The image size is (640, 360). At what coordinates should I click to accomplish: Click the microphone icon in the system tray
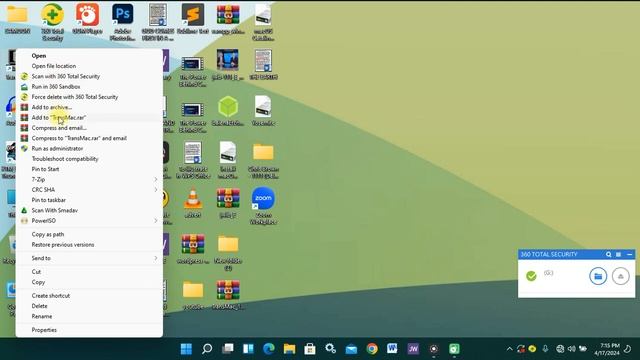click(545, 349)
